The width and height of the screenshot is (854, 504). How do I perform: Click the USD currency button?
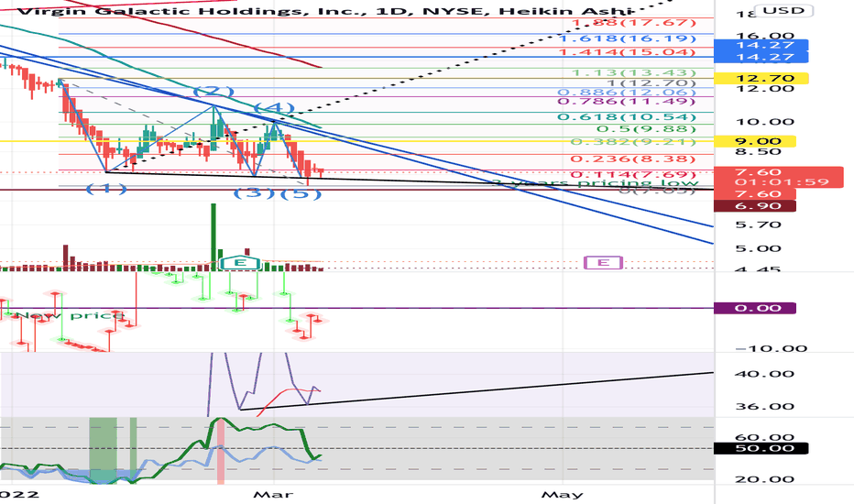click(784, 10)
